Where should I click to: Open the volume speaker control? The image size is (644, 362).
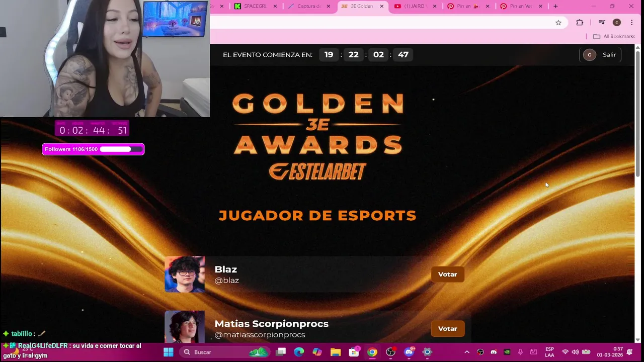point(575,352)
